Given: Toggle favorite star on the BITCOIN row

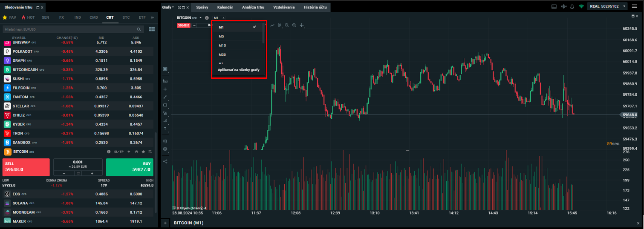Looking at the screenshot, I should [x=143, y=152].
